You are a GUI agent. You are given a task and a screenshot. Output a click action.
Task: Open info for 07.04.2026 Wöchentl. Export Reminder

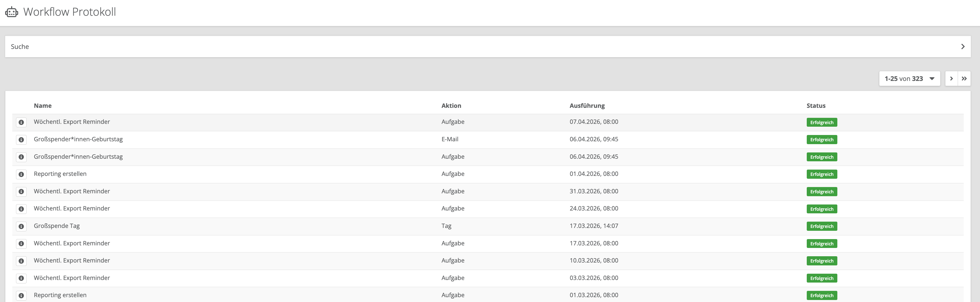pyautogui.click(x=21, y=122)
